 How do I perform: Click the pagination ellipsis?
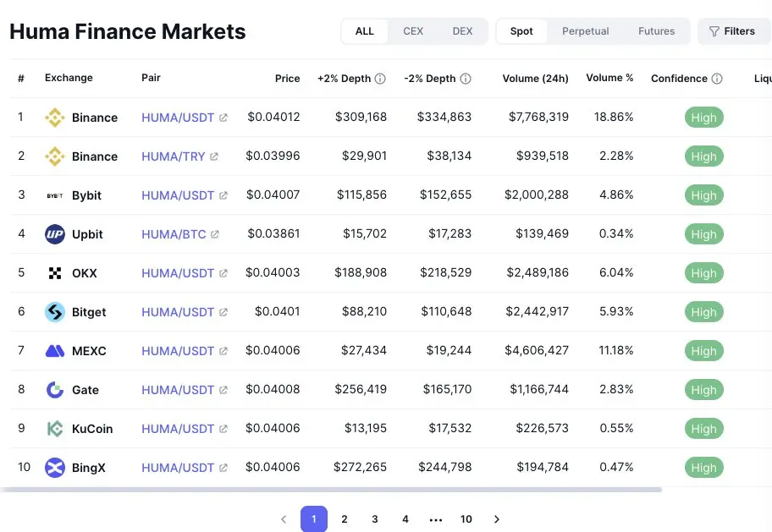(x=436, y=519)
